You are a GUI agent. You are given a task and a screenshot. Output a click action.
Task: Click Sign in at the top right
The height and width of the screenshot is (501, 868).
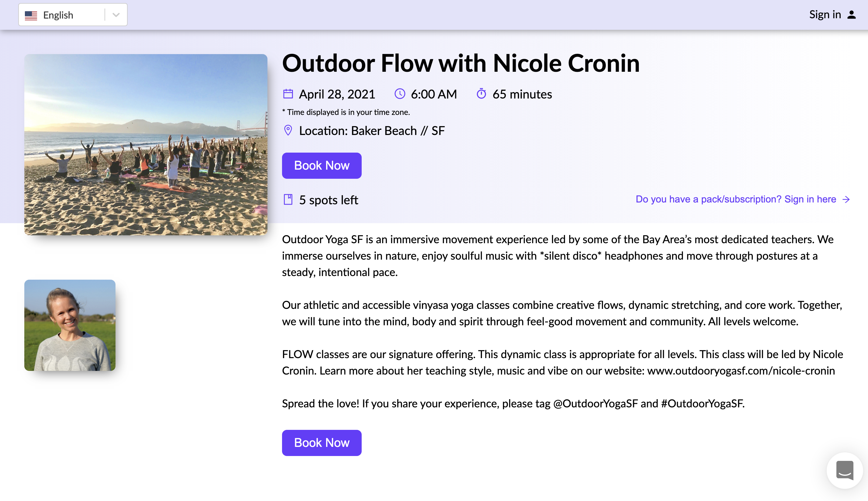pyautogui.click(x=825, y=15)
